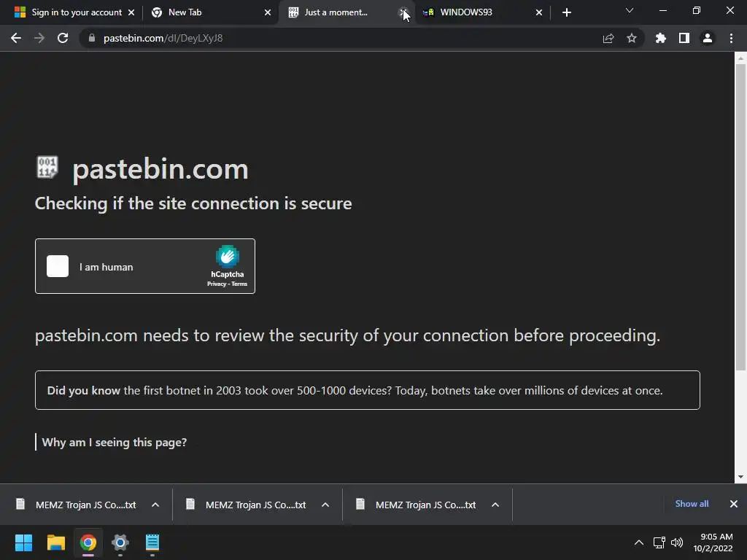
Task: Open hCaptcha Terms link
Action: pyautogui.click(x=239, y=284)
